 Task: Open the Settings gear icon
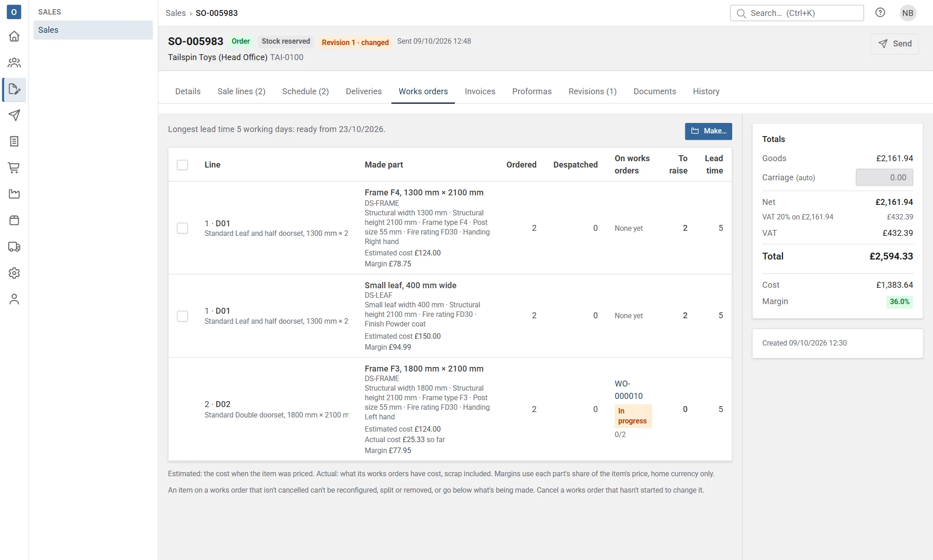[x=14, y=273]
